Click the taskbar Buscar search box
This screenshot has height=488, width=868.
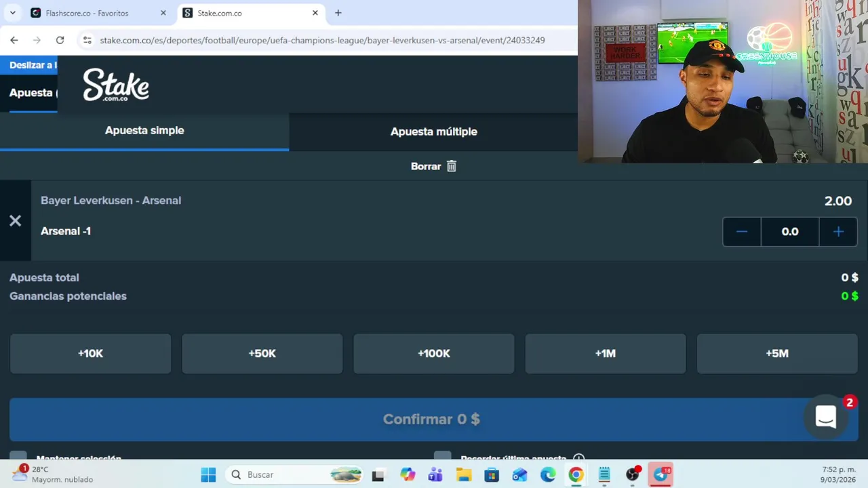click(295, 474)
